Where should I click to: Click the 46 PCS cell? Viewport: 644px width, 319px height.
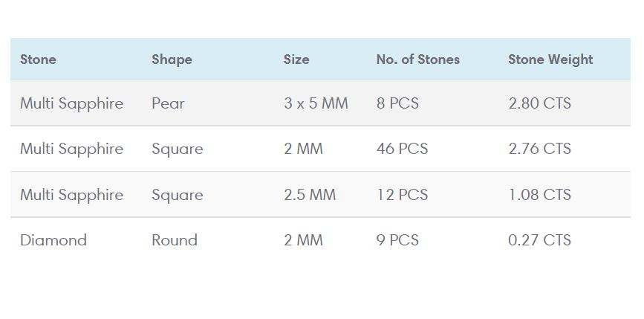[402, 149]
